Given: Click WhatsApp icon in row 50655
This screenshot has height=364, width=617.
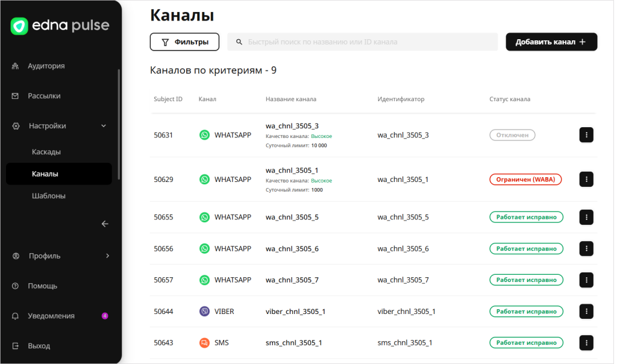Looking at the screenshot, I should 205,217.
